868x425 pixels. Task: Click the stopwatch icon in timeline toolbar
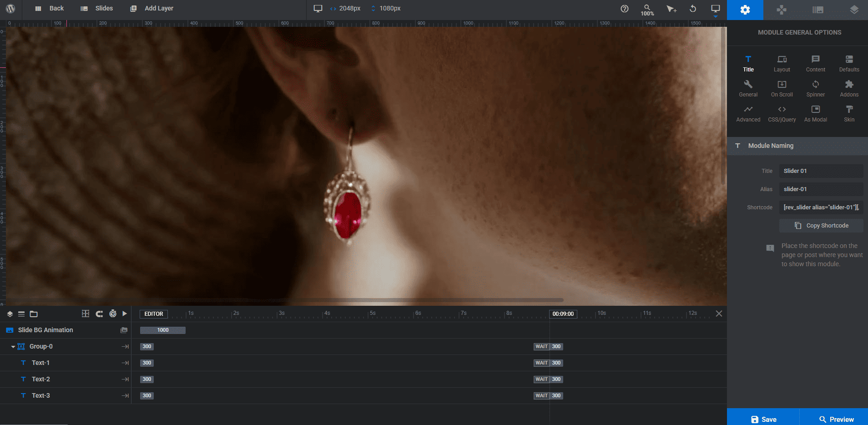113,314
